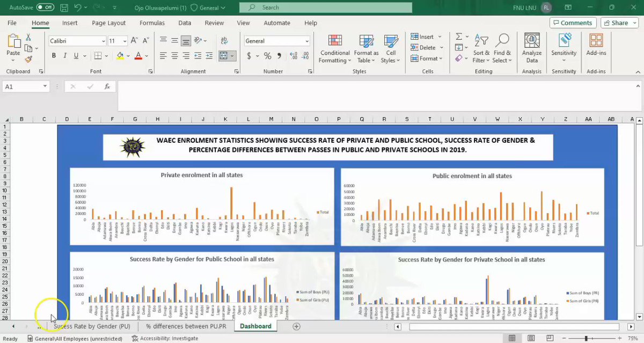The width and height of the screenshot is (644, 343).
Task: Open the Name Box dropdown arrow
Action: tap(45, 86)
